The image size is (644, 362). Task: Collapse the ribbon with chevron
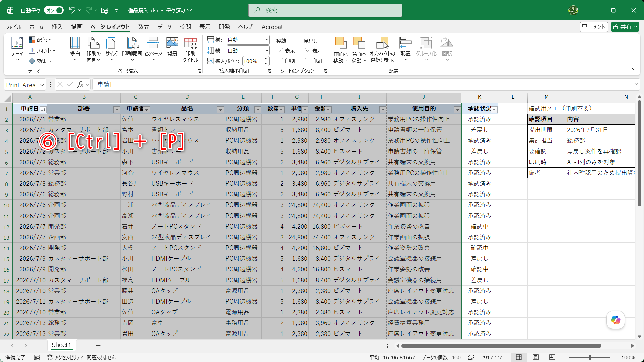coord(634,69)
